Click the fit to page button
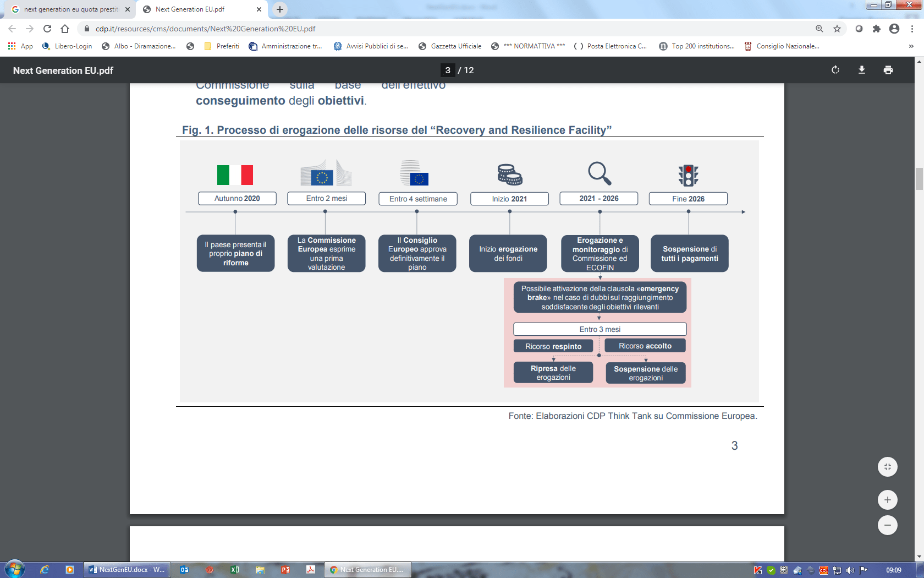This screenshot has height=578, width=924. coord(888,467)
